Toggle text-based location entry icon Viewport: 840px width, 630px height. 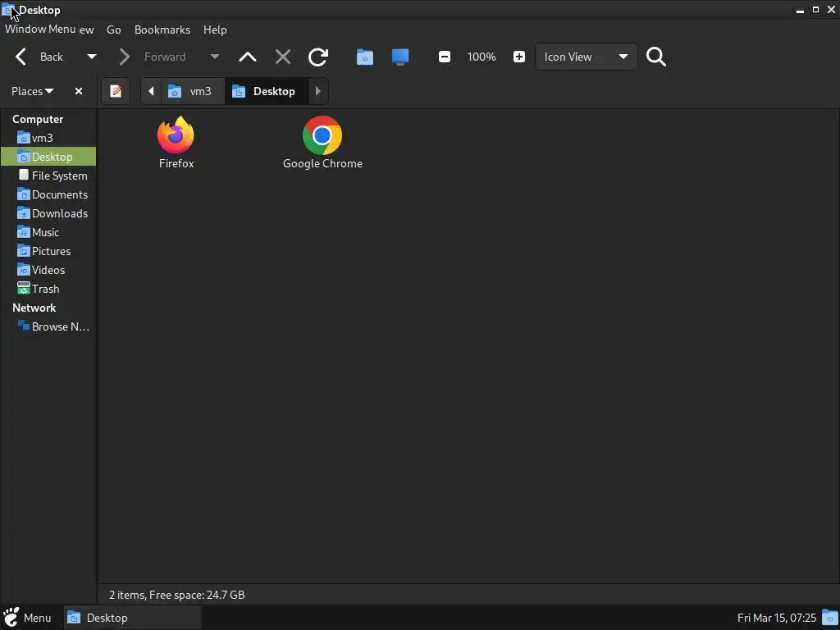click(x=116, y=91)
